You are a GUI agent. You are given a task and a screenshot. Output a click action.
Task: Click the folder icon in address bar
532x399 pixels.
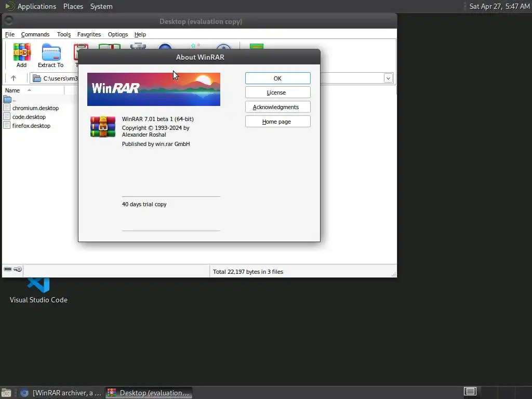37,78
